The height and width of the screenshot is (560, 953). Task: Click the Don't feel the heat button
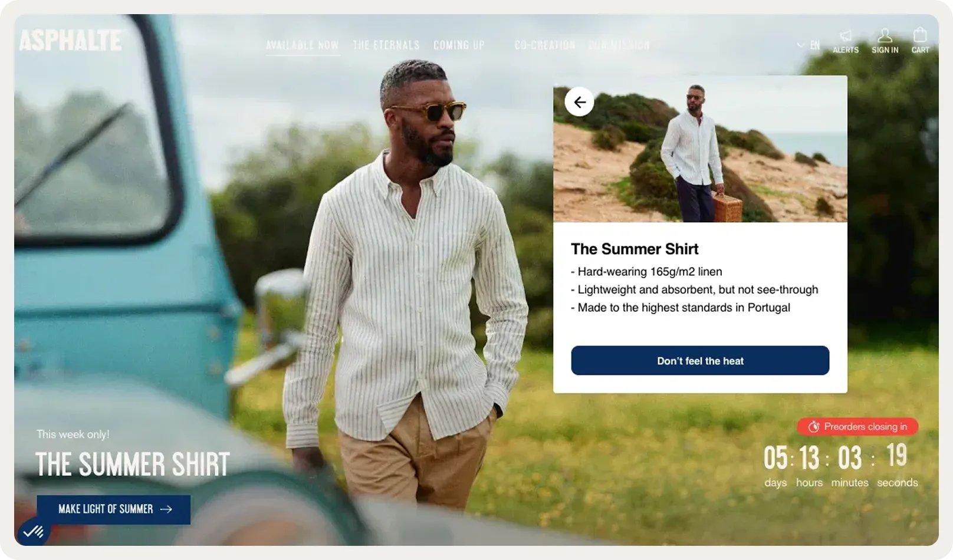coord(700,361)
